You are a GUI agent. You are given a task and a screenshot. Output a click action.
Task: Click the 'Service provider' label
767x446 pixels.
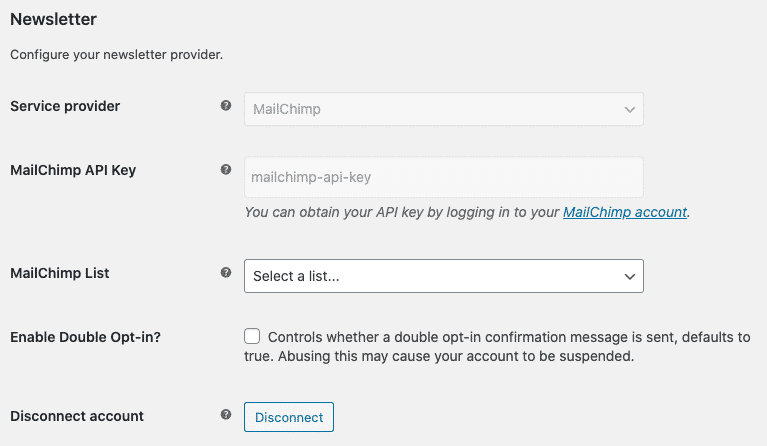(x=65, y=106)
